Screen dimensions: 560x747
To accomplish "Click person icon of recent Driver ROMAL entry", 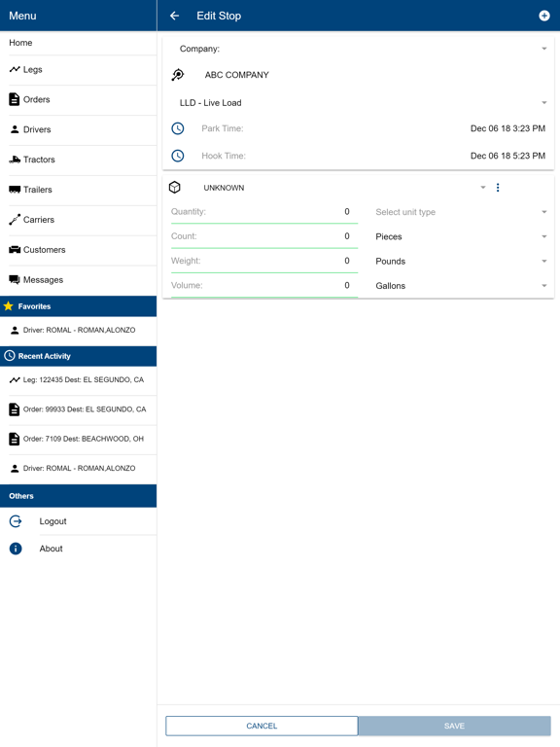I will pyautogui.click(x=15, y=468).
